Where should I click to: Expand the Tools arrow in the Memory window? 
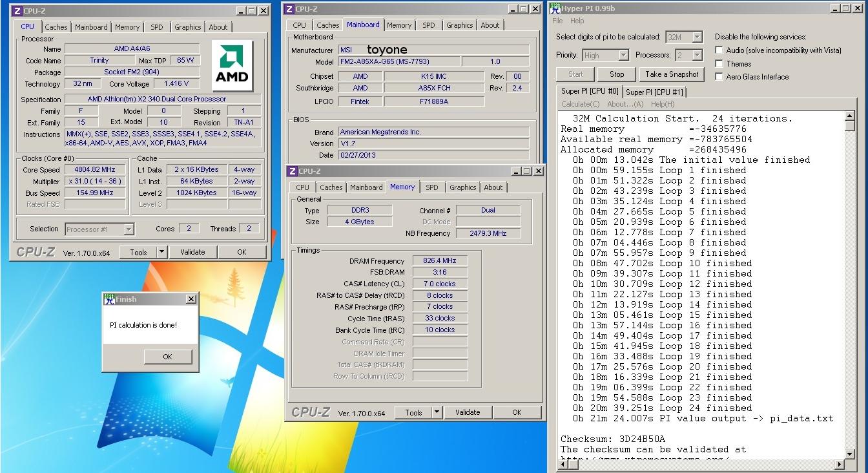[437, 412]
